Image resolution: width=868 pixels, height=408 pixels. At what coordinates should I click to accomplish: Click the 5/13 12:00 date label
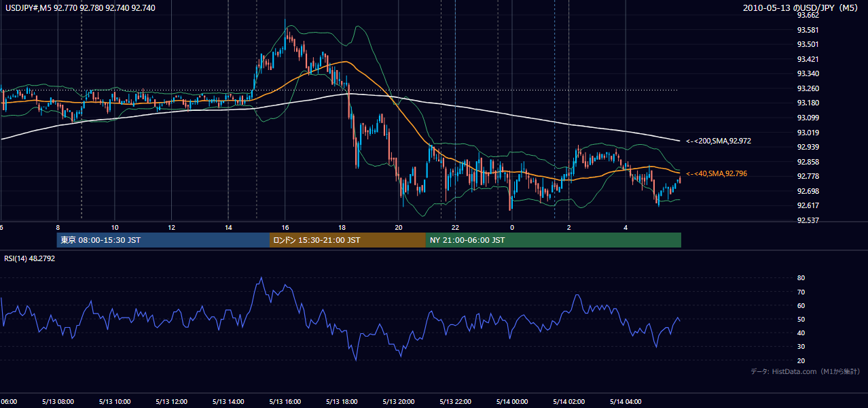(171, 401)
